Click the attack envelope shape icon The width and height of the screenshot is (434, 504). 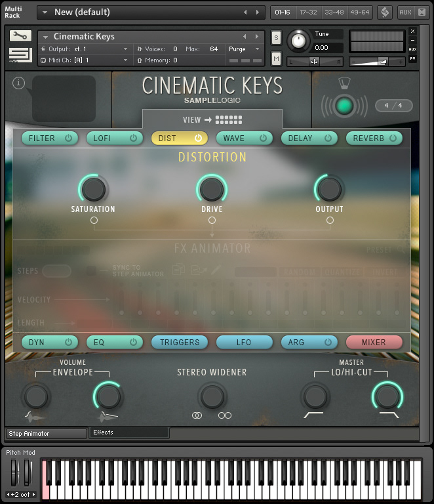(x=34, y=417)
